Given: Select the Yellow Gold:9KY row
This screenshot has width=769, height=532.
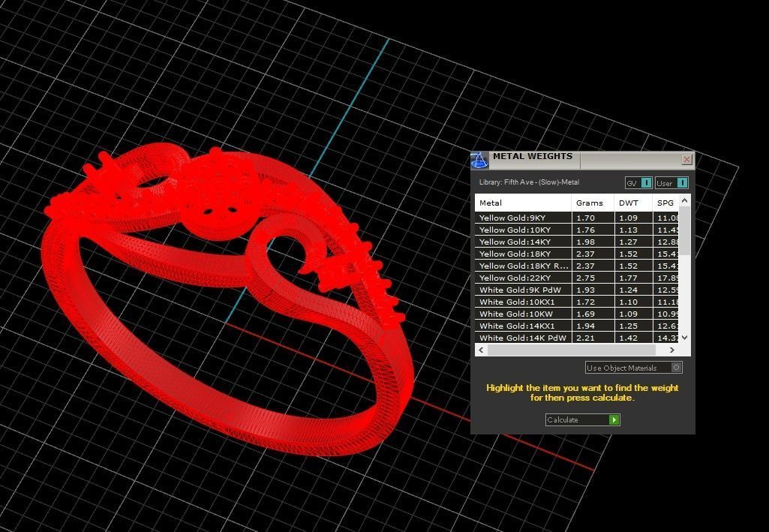Looking at the screenshot, I should (x=578, y=218).
